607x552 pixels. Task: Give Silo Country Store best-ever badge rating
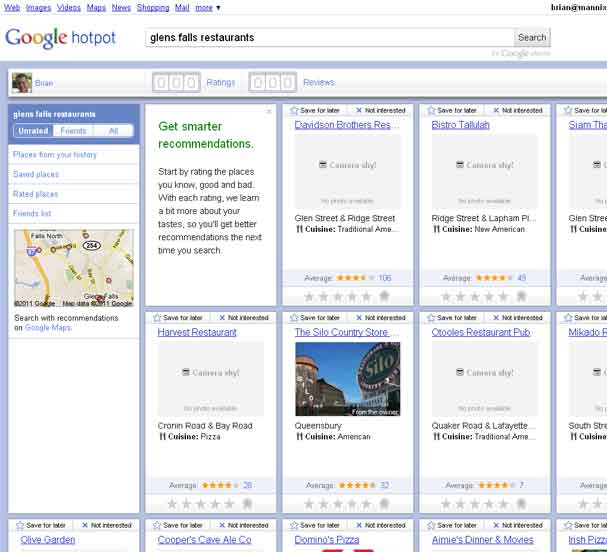(x=384, y=504)
